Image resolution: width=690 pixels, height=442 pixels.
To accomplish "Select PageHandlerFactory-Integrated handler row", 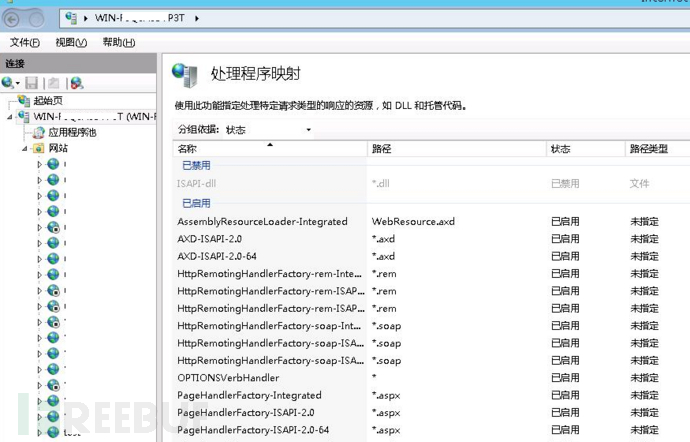I will tap(432, 395).
